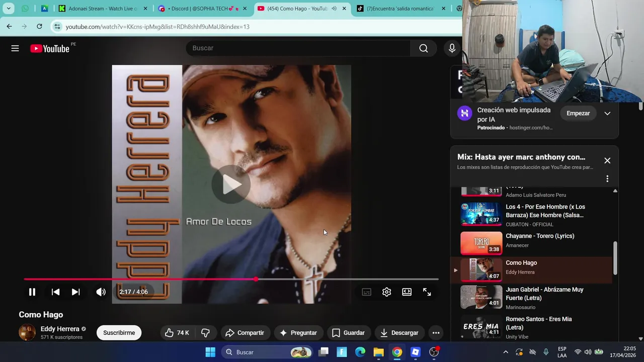The image size is (644, 362).
Task: Dislike the Como Hago video
Action: [205, 333]
